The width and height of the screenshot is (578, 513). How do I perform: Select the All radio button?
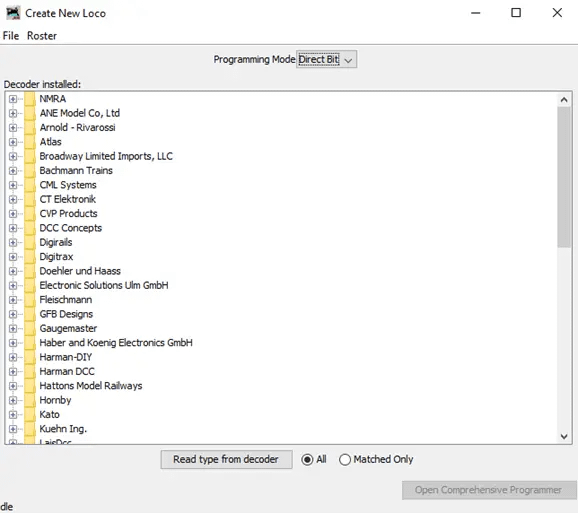point(307,460)
